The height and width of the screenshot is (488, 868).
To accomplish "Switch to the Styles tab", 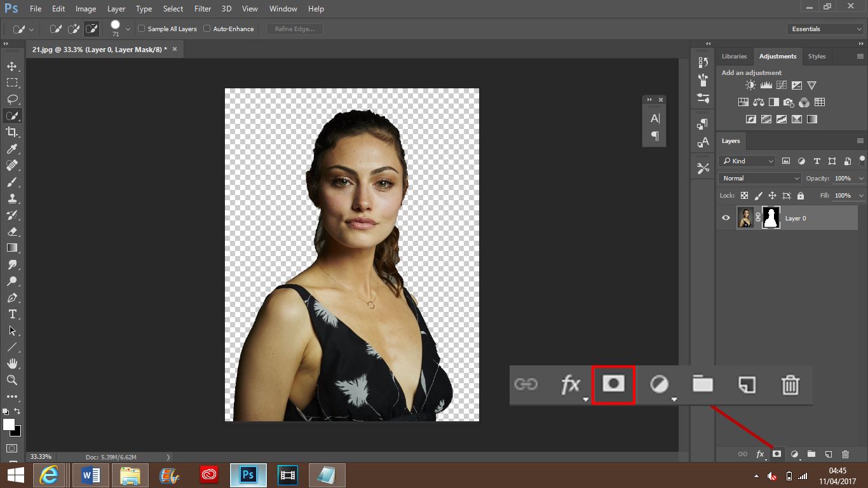I will pyautogui.click(x=817, y=56).
